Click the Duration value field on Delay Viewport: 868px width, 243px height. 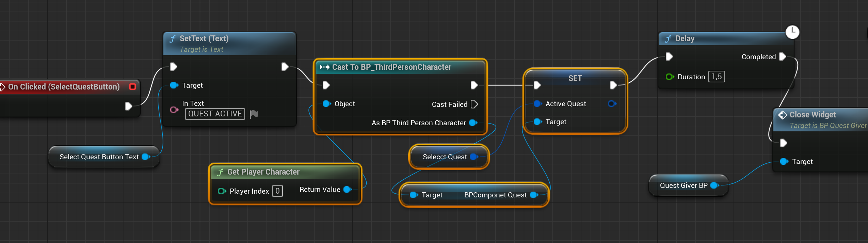pyautogui.click(x=716, y=77)
